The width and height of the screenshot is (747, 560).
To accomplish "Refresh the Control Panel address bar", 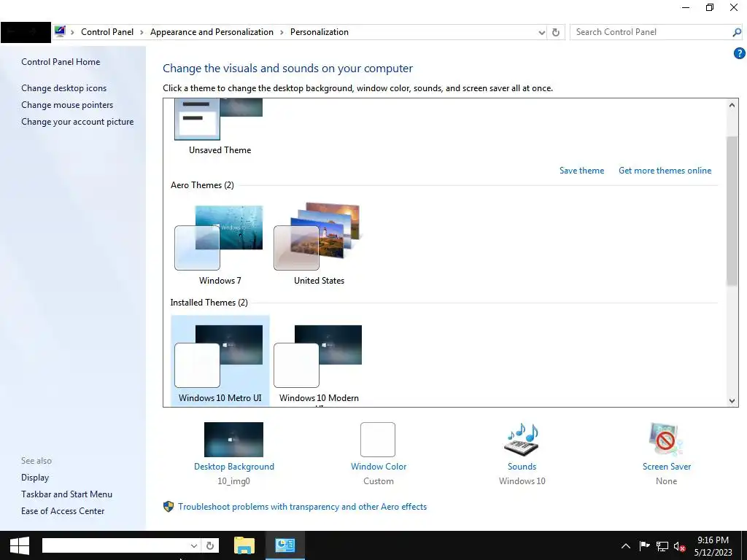I will coord(555,32).
